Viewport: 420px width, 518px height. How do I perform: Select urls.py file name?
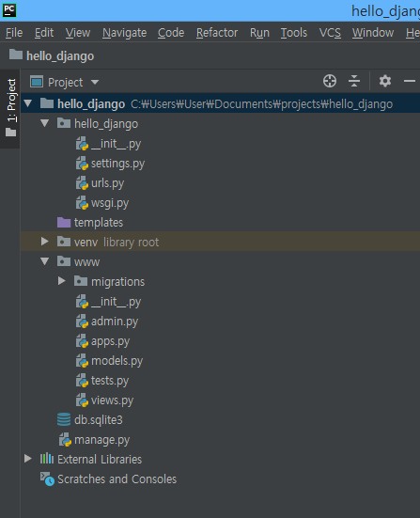click(107, 183)
